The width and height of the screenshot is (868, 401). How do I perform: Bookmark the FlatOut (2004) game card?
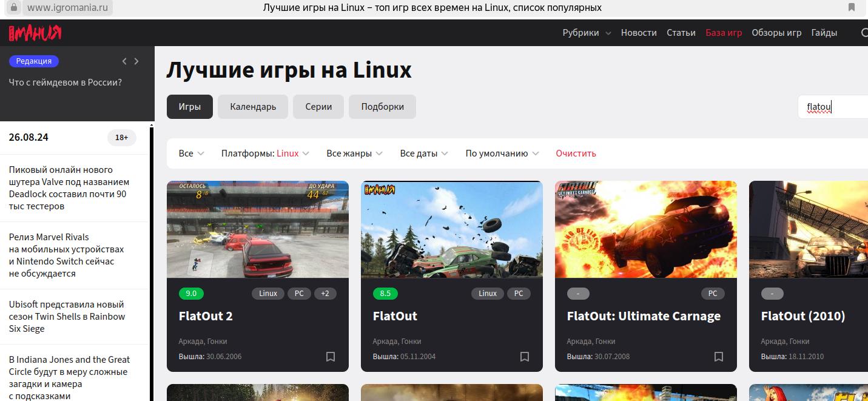pos(525,357)
